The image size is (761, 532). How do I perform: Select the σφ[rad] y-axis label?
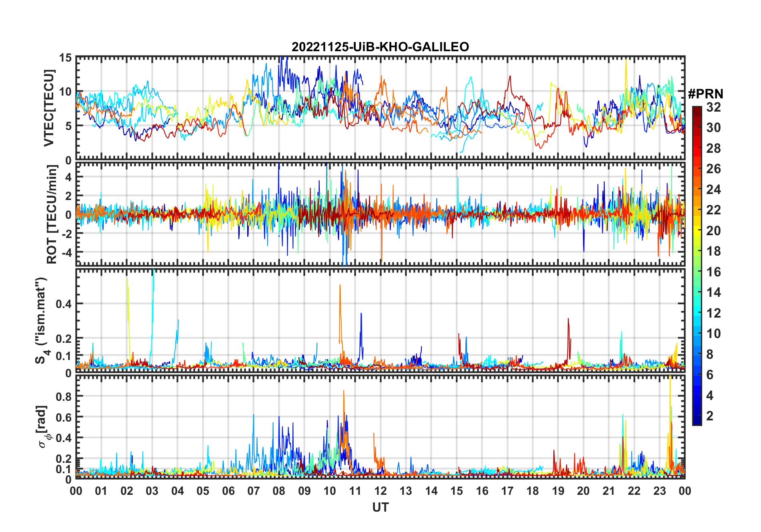(x=44, y=426)
